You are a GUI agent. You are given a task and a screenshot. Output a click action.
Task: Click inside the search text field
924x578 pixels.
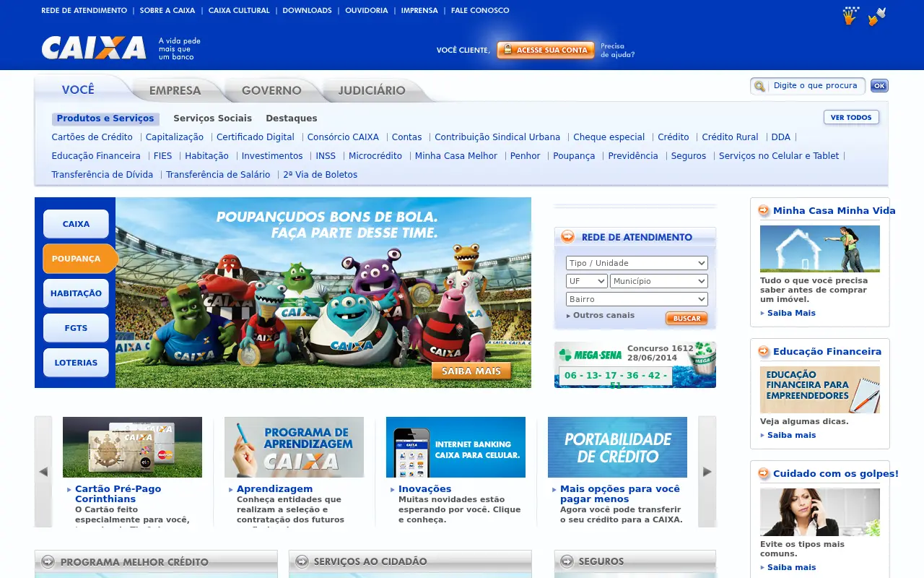pyautogui.click(x=816, y=86)
